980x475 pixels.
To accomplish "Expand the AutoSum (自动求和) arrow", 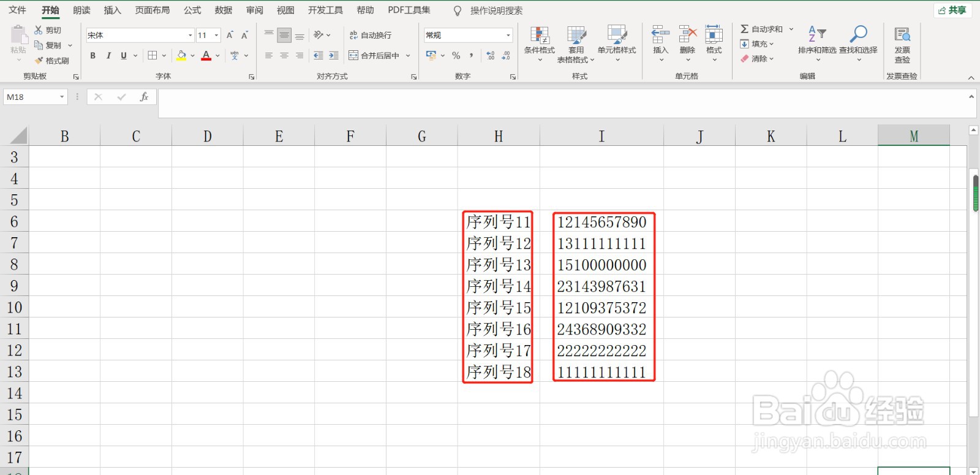I will pos(791,29).
